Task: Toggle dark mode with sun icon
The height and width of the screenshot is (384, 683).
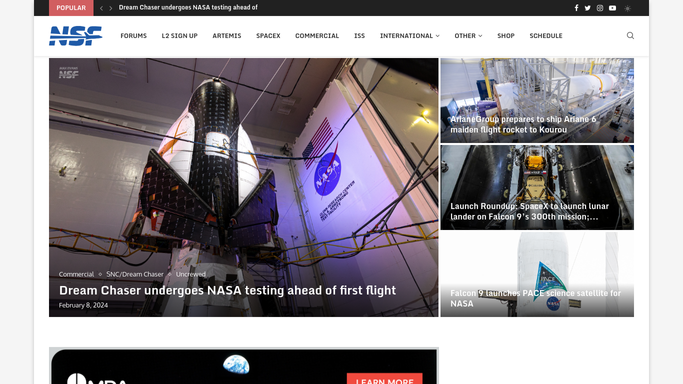Action: (x=627, y=8)
